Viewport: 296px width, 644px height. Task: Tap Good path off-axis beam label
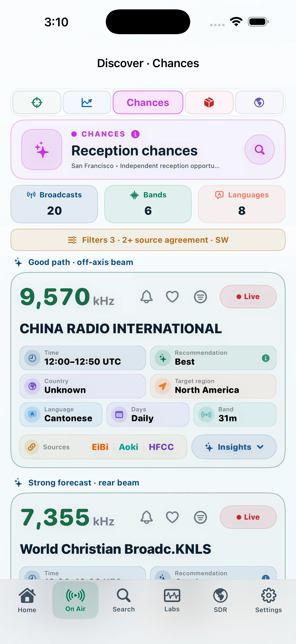click(x=81, y=262)
